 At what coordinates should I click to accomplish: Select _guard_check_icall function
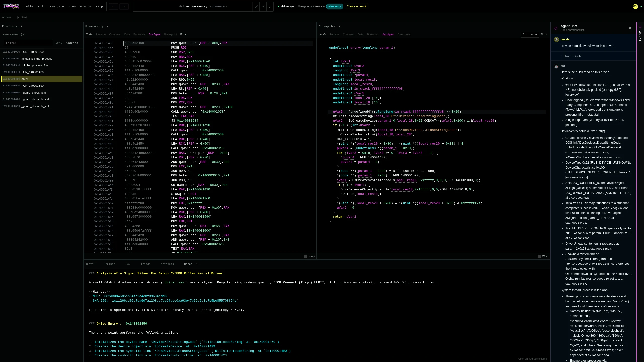point(42,93)
